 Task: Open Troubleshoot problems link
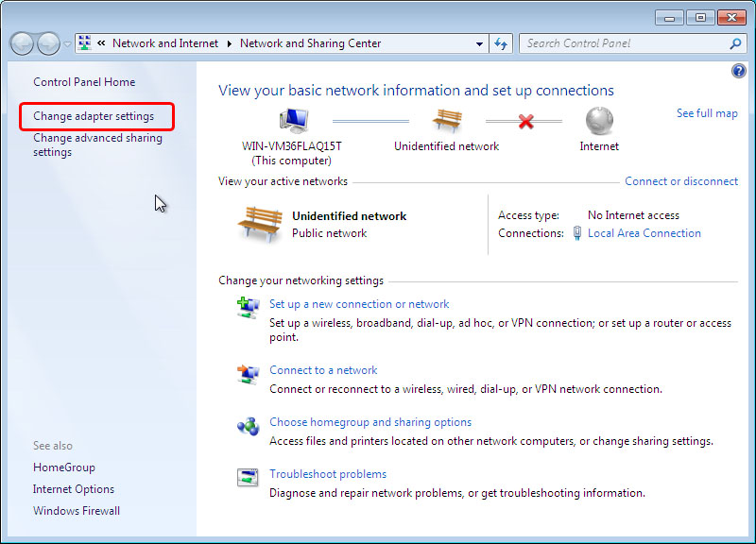tap(328, 474)
